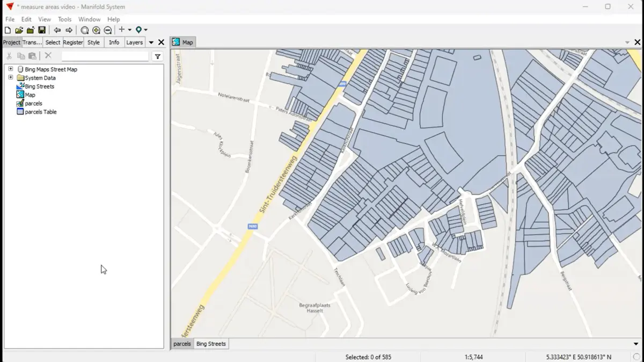Select the parcels layer tab
Image resolution: width=644 pixels, height=362 pixels.
coord(182,344)
